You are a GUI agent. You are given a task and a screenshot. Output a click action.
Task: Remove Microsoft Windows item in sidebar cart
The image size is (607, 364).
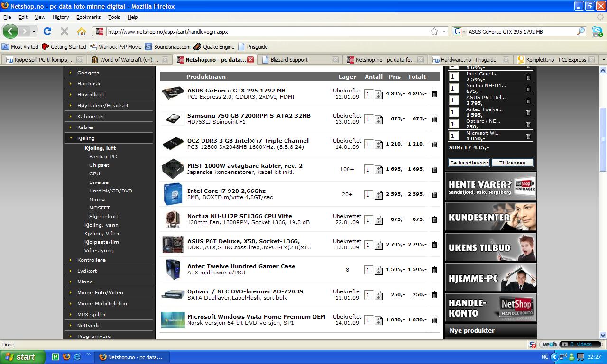click(x=528, y=136)
